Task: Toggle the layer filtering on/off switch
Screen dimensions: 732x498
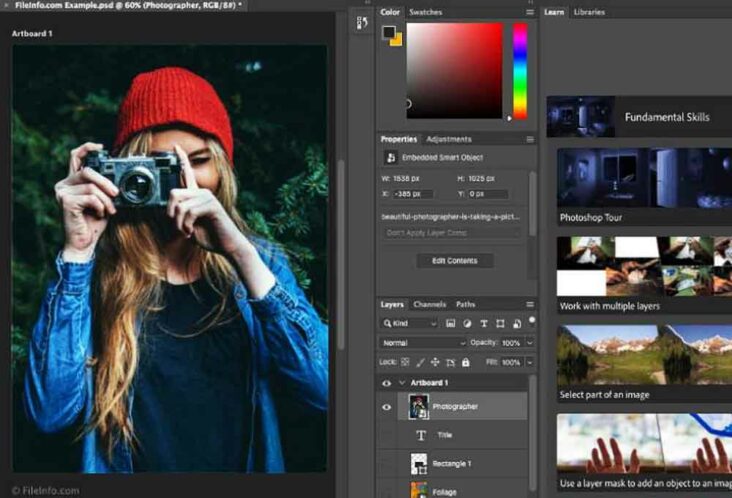Action: tap(532, 320)
